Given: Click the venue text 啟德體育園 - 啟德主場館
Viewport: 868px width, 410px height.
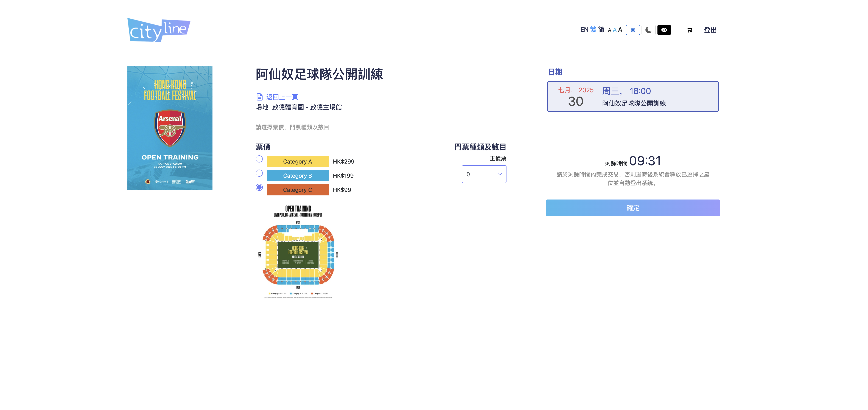Looking at the screenshot, I should (307, 107).
